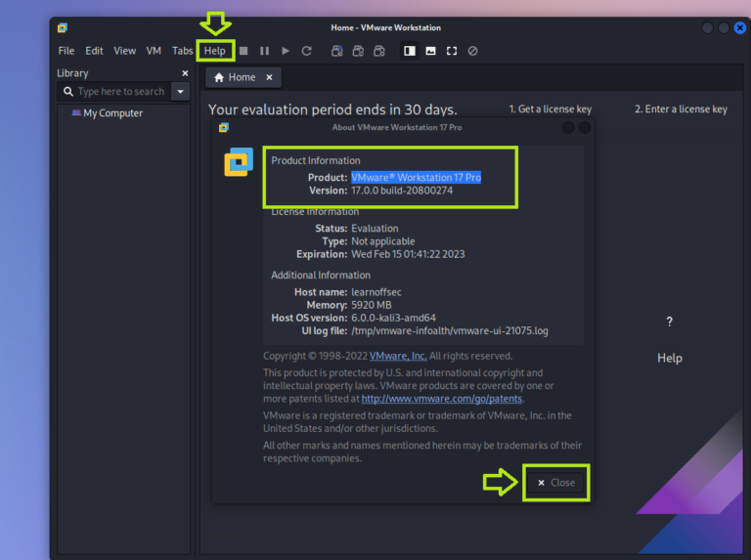The image size is (751, 560).
Task: Open the snapshot manager toolbar icon
Action: 379,51
